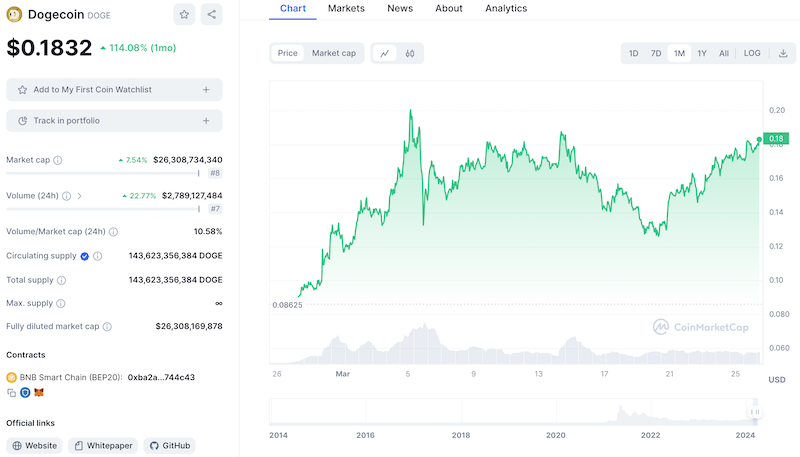
Task: Click the Dogecoin logo icon
Action: 14,14
